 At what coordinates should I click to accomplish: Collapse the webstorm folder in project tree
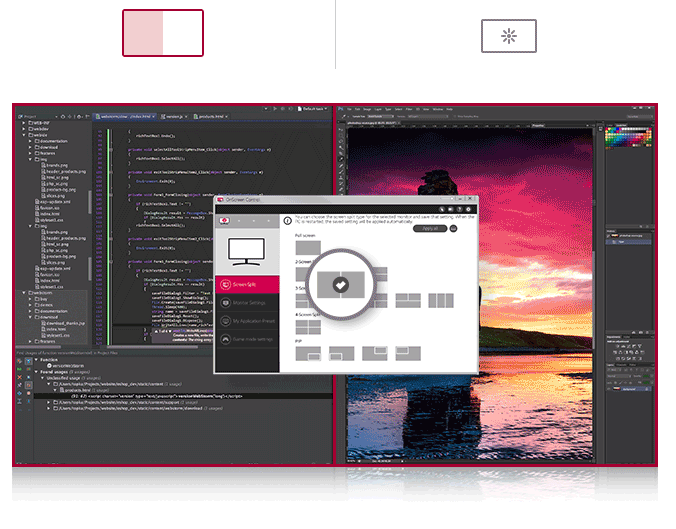pyautogui.click(x=24, y=293)
